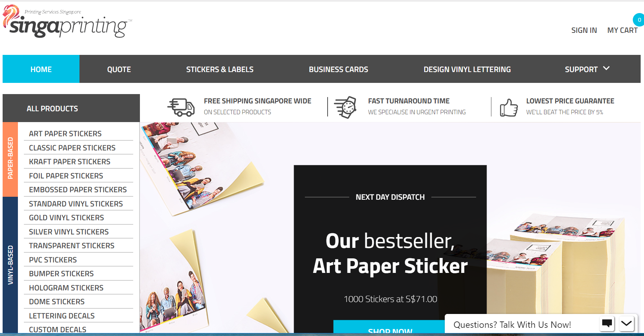Click the Paper-Based orange category tab
644x336 pixels.
pos(10,159)
